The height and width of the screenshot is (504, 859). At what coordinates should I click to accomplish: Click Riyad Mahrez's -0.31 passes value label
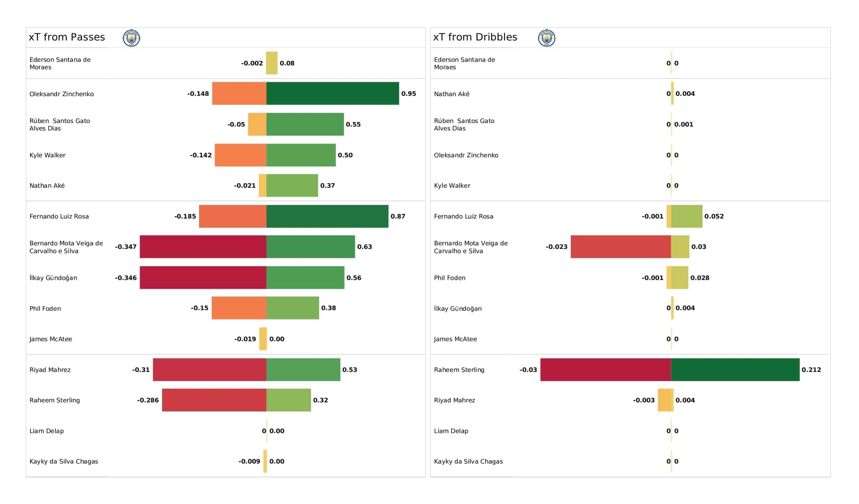pos(141,370)
